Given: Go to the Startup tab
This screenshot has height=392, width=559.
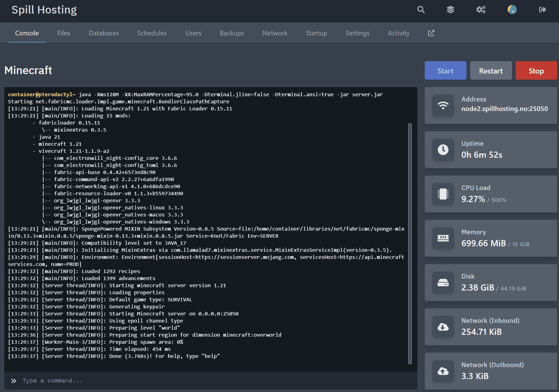Looking at the screenshot, I should pos(316,33).
